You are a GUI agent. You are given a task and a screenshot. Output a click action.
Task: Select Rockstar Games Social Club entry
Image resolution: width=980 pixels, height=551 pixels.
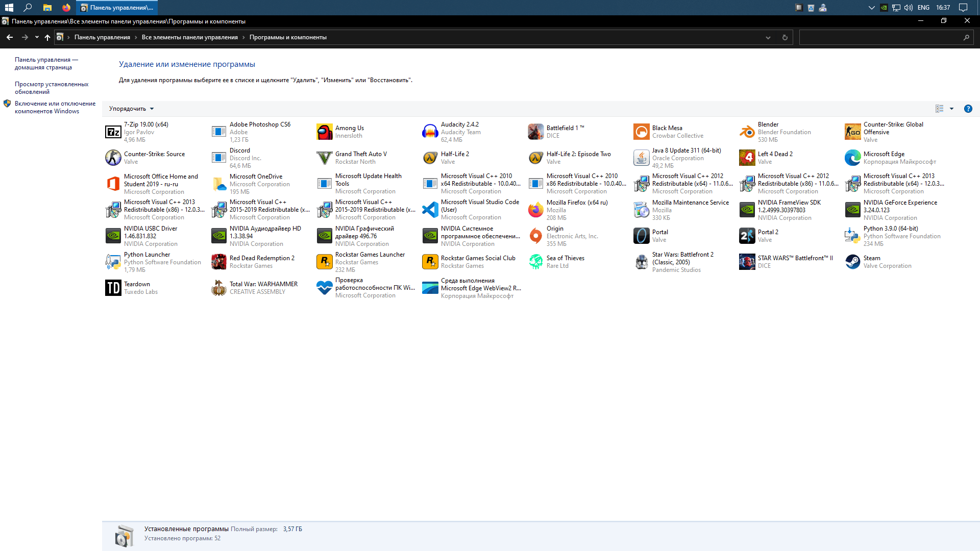(x=472, y=262)
